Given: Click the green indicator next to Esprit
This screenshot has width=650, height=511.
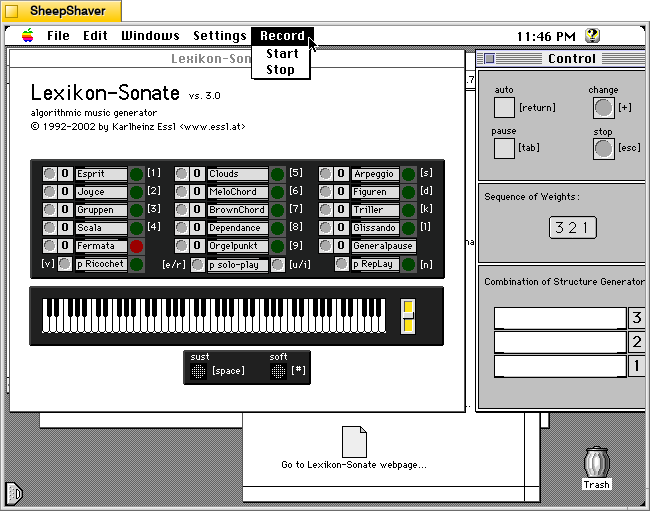Looking at the screenshot, I should pyautogui.click(x=136, y=174).
